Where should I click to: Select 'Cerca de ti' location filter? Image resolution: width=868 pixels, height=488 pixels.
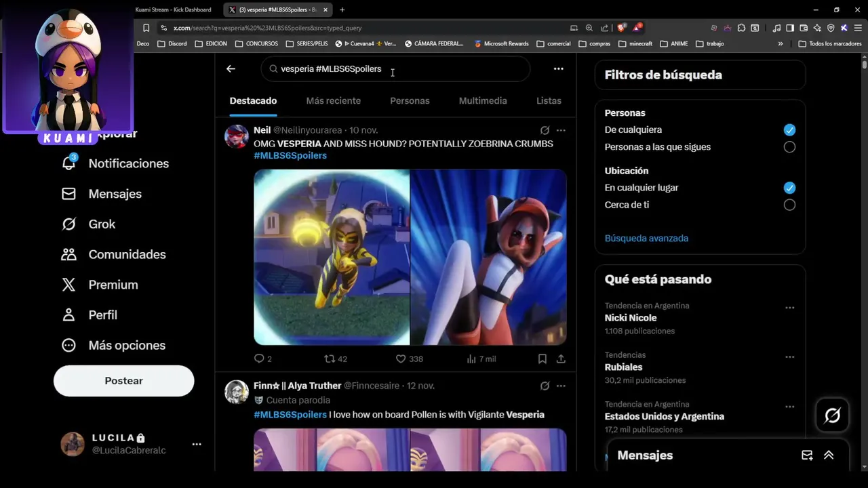pyautogui.click(x=789, y=205)
